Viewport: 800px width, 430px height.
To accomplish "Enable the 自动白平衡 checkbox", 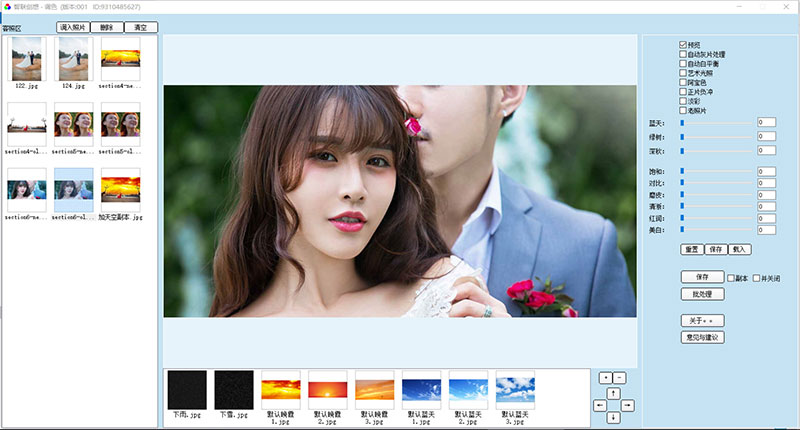I will point(683,63).
